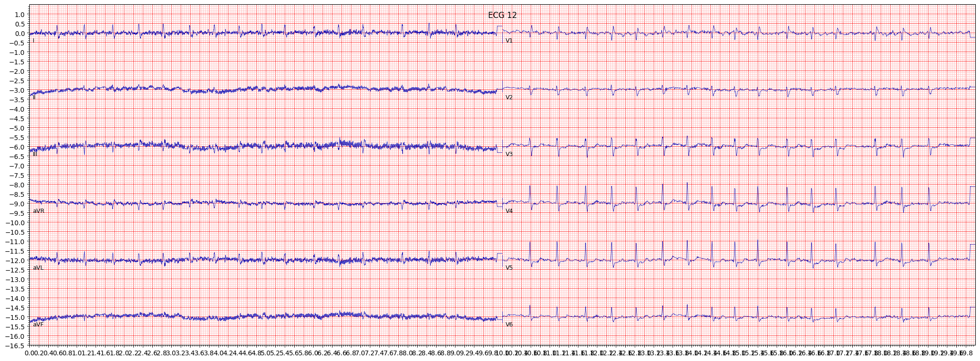Click the −6.0 y-axis tick label
980x361 pixels.
coord(17,147)
